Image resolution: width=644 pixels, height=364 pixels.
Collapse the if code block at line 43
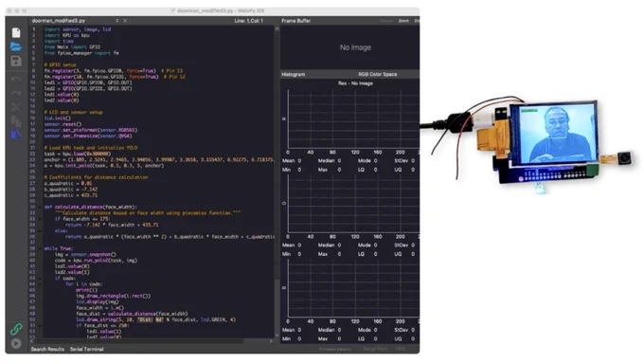pos(40,278)
